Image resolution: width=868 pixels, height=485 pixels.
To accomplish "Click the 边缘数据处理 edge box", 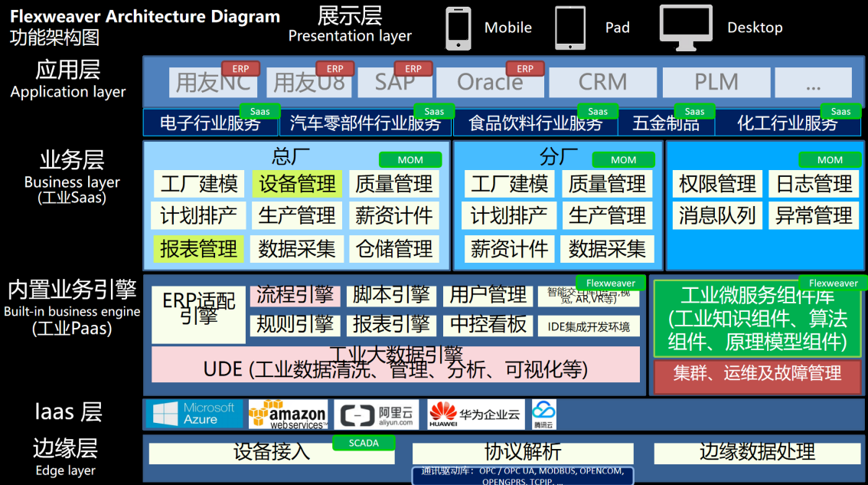I will pos(757,453).
